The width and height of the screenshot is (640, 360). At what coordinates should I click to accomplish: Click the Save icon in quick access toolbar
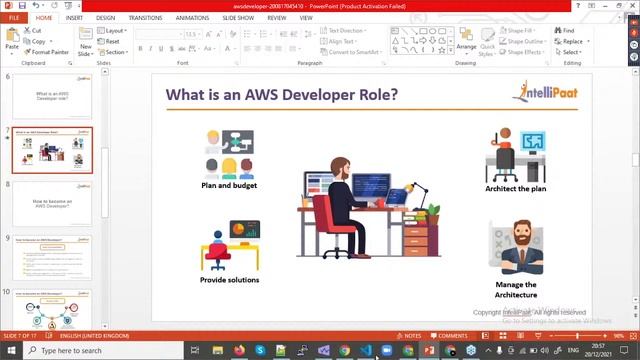tap(22, 6)
